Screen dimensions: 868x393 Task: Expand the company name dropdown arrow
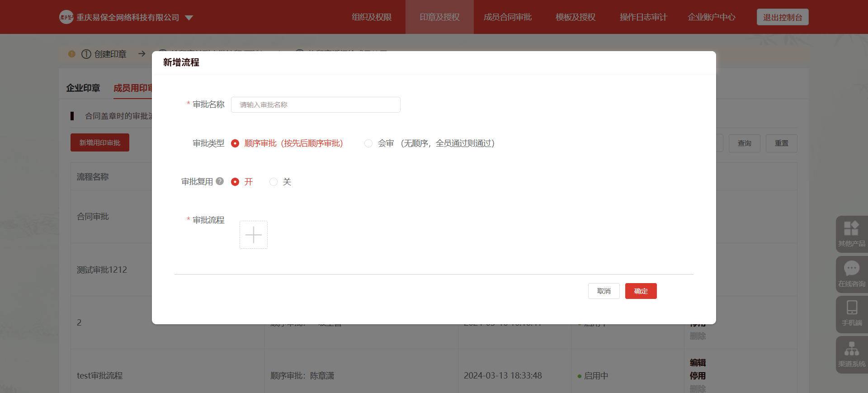pyautogui.click(x=189, y=18)
